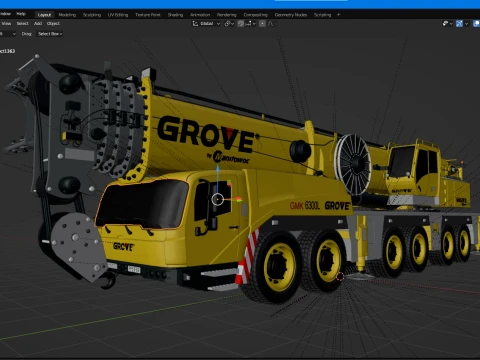Toggle snapping magnet icon
Screen dimensions: 480x360
pos(241,24)
